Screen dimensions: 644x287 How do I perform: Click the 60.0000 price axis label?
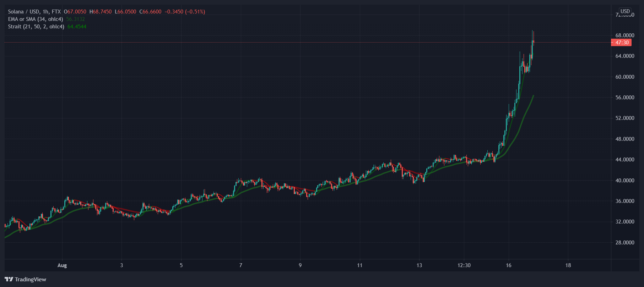625,77
